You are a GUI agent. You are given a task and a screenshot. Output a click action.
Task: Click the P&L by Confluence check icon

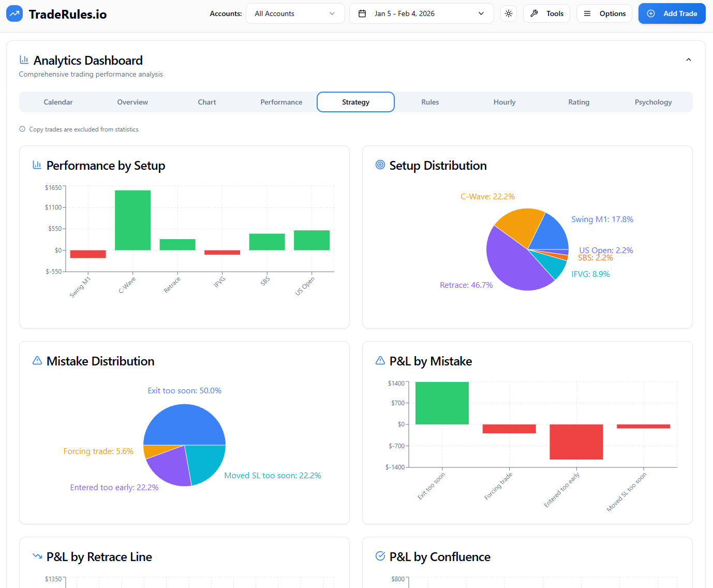[x=380, y=556]
